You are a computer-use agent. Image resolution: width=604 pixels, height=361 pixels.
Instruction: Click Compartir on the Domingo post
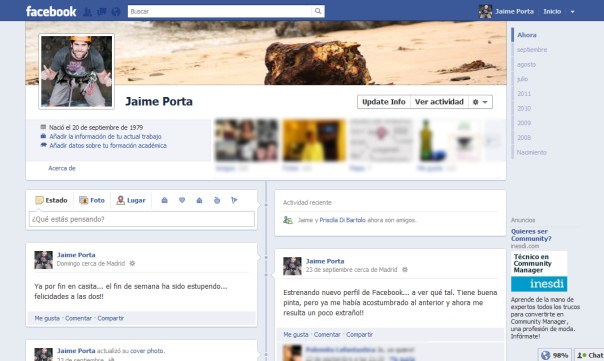pyautogui.click(x=111, y=318)
